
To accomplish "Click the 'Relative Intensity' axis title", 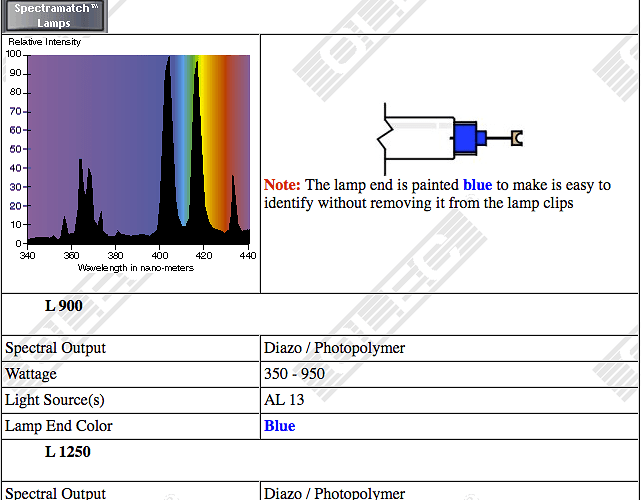I will tap(45, 42).
